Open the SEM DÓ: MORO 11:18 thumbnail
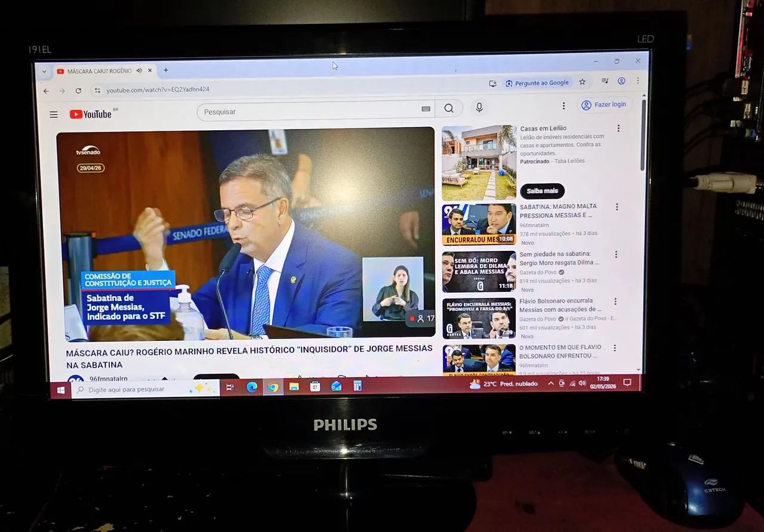 (x=479, y=272)
